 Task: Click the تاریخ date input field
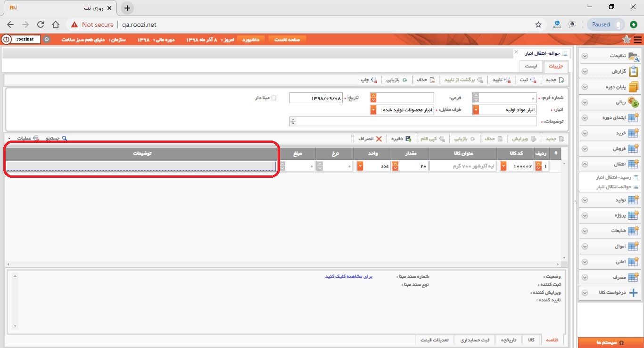(x=316, y=98)
